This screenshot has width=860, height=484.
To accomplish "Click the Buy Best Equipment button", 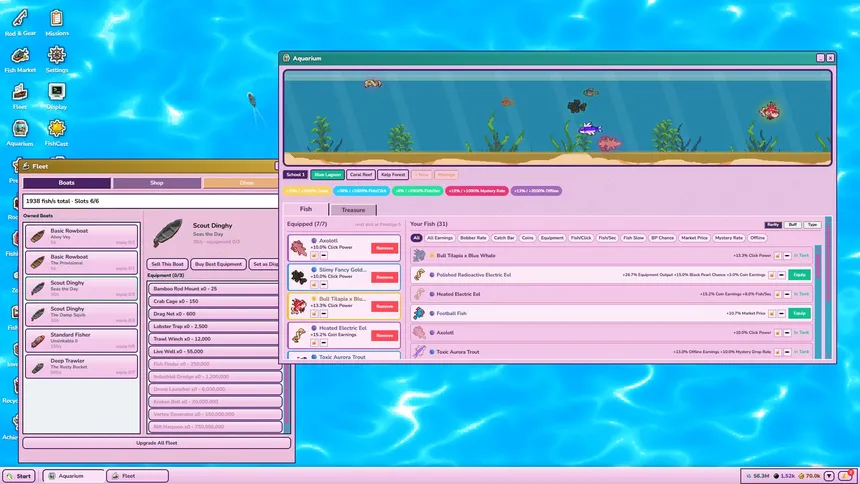I will click(218, 264).
